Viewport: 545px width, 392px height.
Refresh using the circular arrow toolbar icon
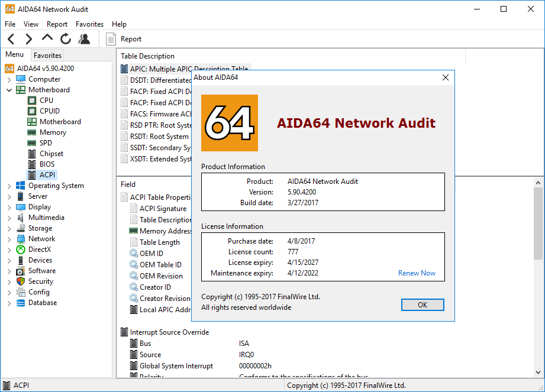pos(65,39)
